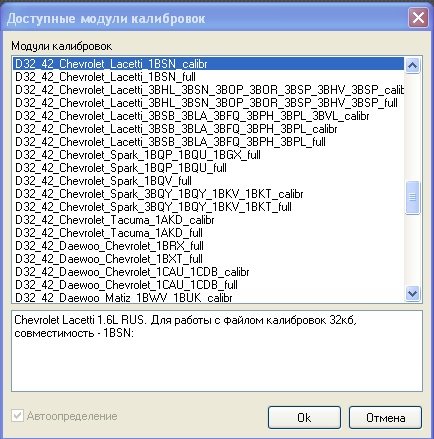Pick D32_42_Chevrolet_Tacuma_1AKD_full item
Image resolution: width=434 pixels, height=439 pixels.
208,233
